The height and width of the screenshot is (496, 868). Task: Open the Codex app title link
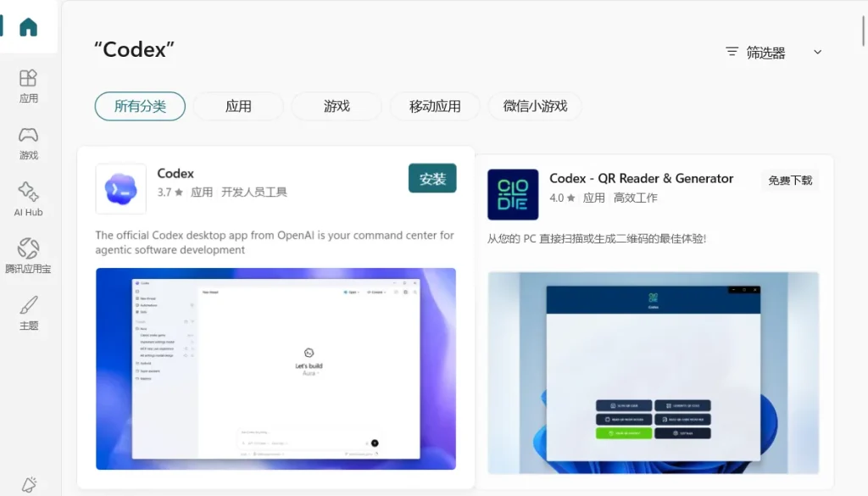(175, 173)
